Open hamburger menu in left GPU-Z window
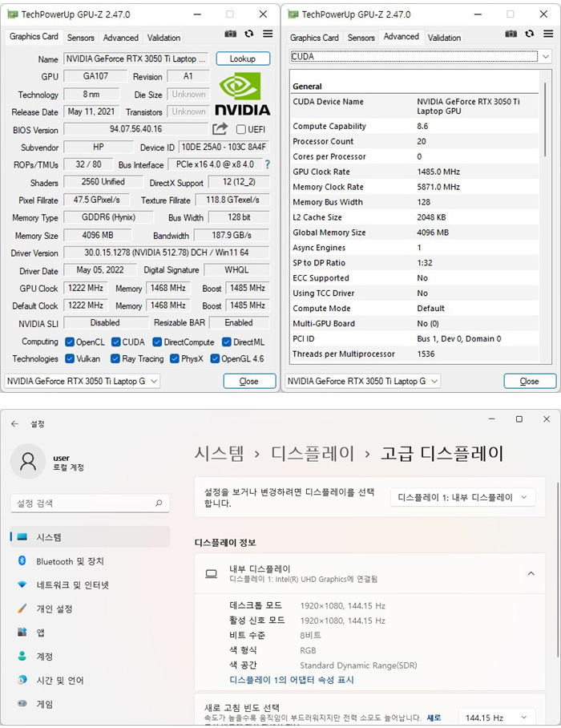The image size is (561, 728). click(268, 34)
